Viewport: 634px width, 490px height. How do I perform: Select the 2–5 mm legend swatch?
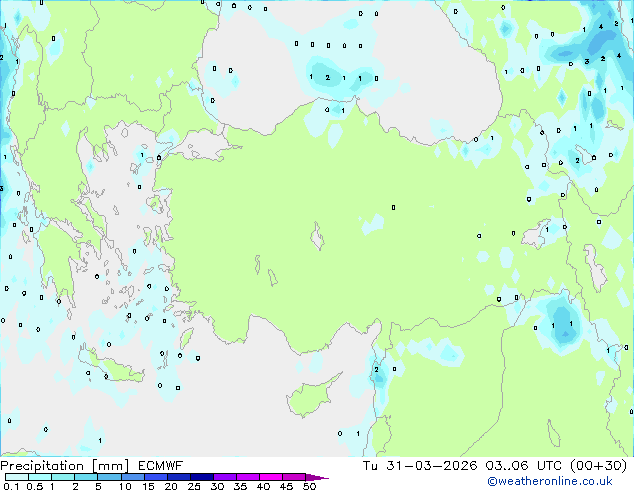86,477
